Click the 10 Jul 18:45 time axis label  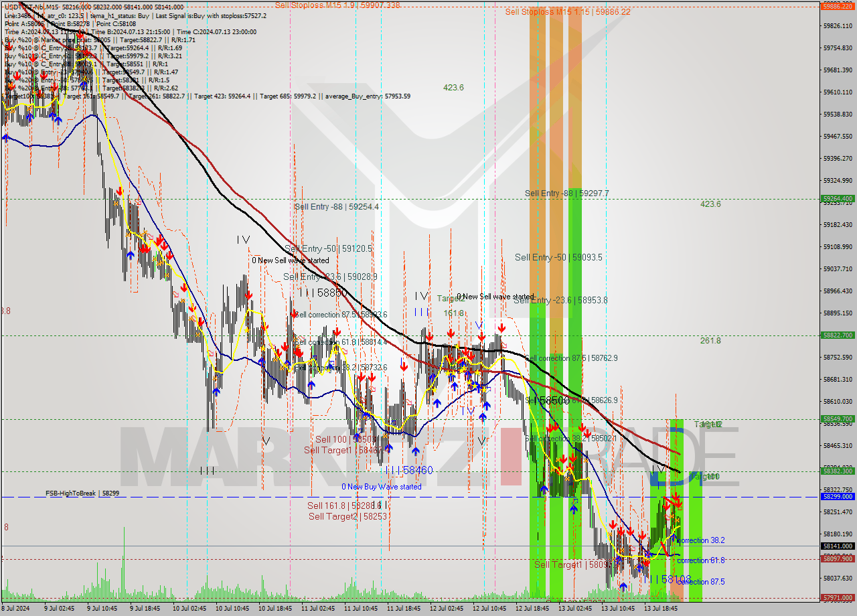point(275,609)
